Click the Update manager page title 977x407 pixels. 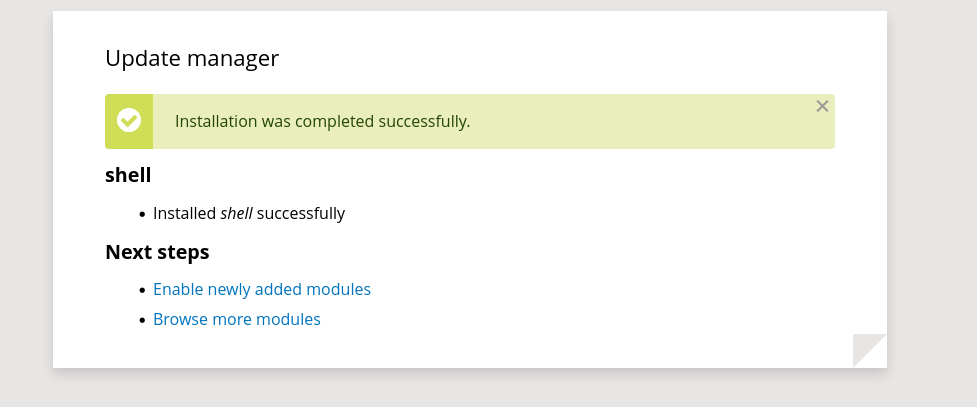pyautogui.click(x=192, y=59)
